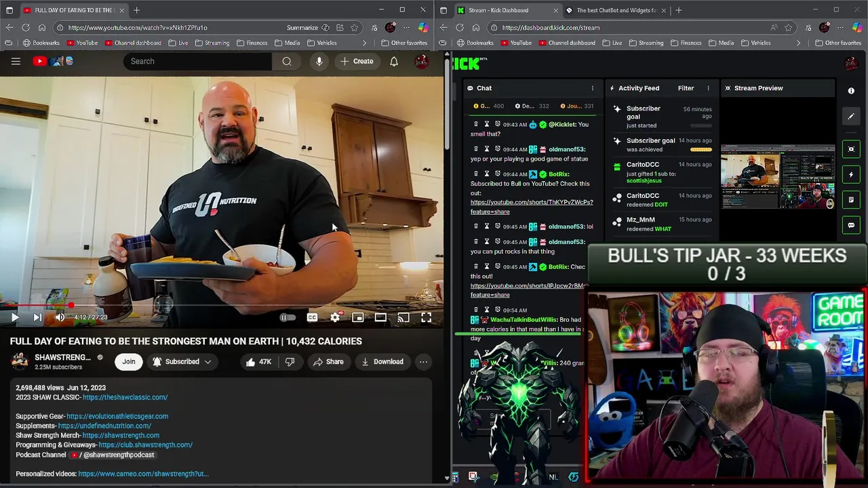Focus the YouTube search field
Viewport: 868px width, 488px height.
click(x=198, y=61)
